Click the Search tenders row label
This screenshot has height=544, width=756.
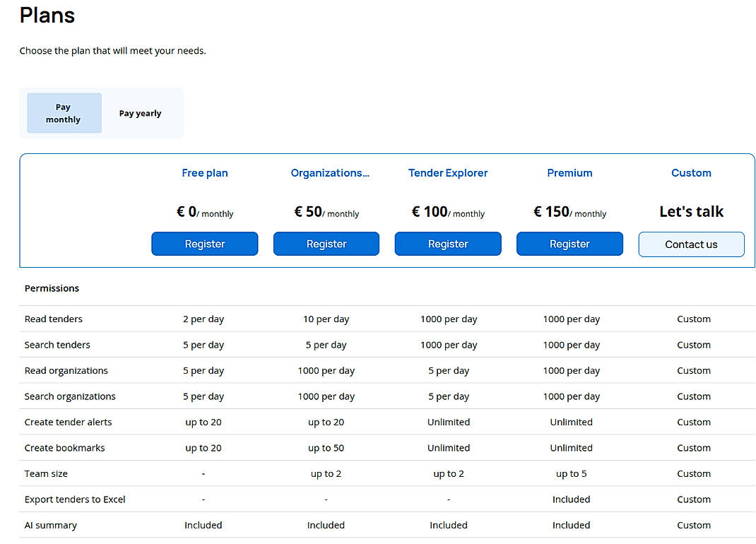57,345
